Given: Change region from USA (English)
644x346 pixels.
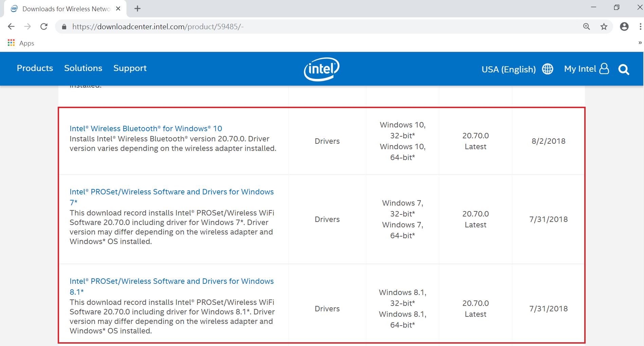Looking at the screenshot, I should (x=509, y=69).
